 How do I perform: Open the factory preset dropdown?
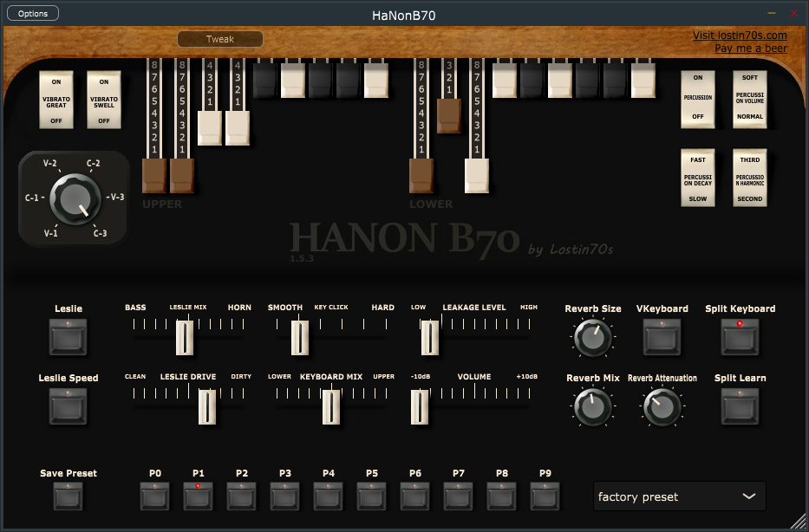point(680,496)
